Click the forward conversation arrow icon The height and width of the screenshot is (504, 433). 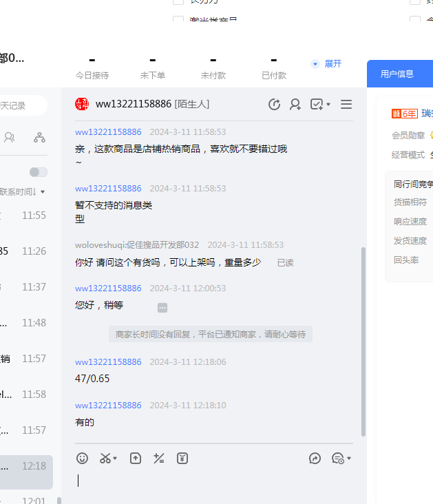point(315,459)
